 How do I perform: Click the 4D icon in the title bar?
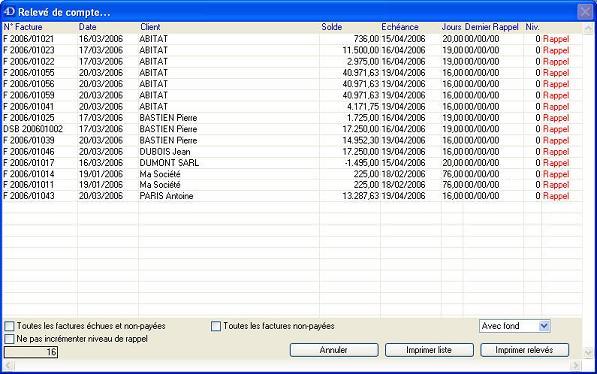9,12
